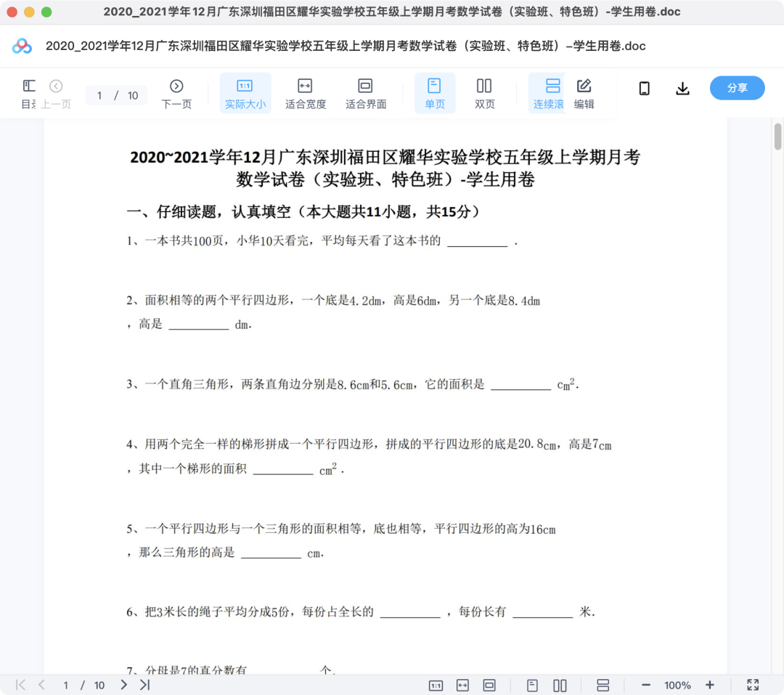Click the page number field in toolbar

(99, 96)
